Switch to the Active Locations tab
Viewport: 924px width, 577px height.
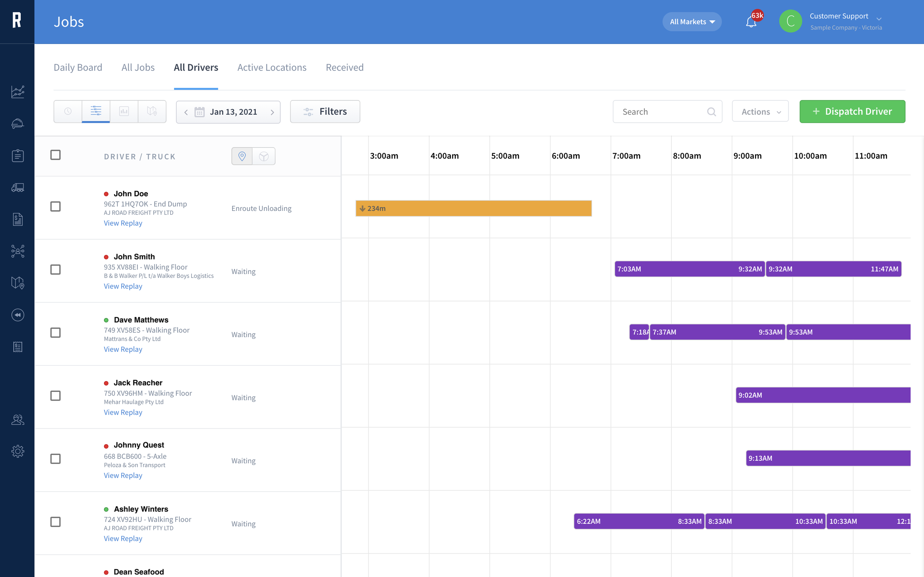tap(272, 67)
